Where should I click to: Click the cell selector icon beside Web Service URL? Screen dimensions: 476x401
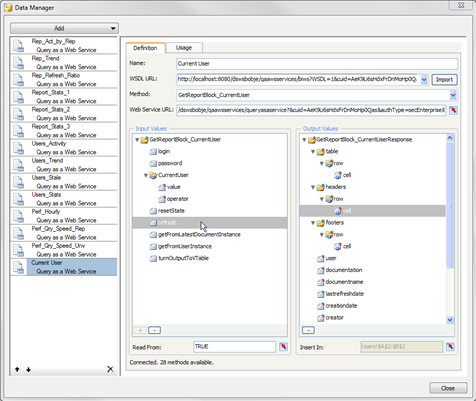click(453, 110)
